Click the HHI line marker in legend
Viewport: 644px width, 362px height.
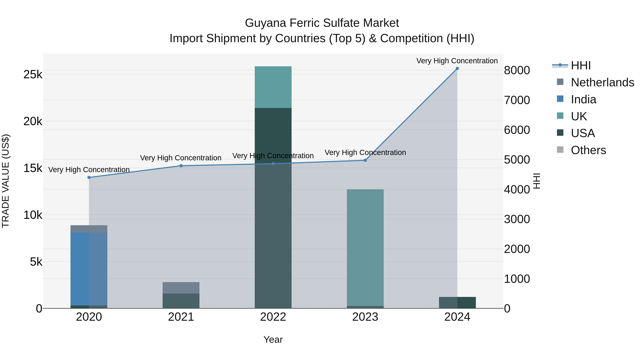(560, 65)
